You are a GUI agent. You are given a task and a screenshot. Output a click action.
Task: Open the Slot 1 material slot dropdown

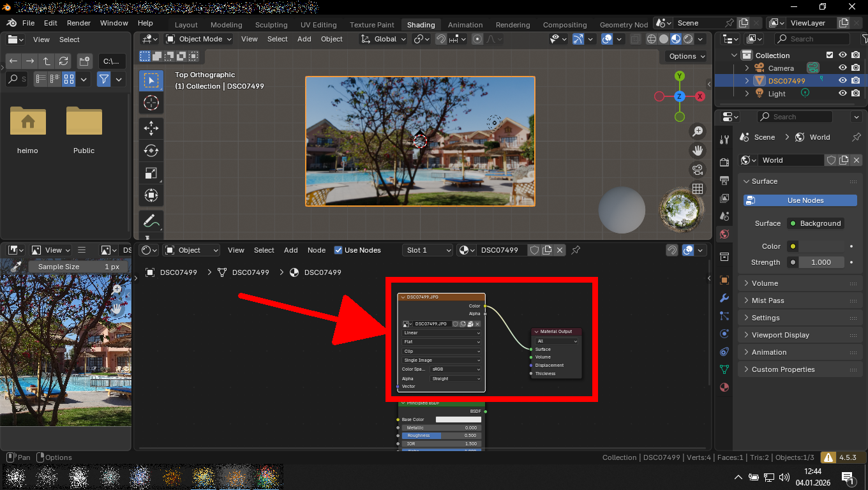point(427,250)
